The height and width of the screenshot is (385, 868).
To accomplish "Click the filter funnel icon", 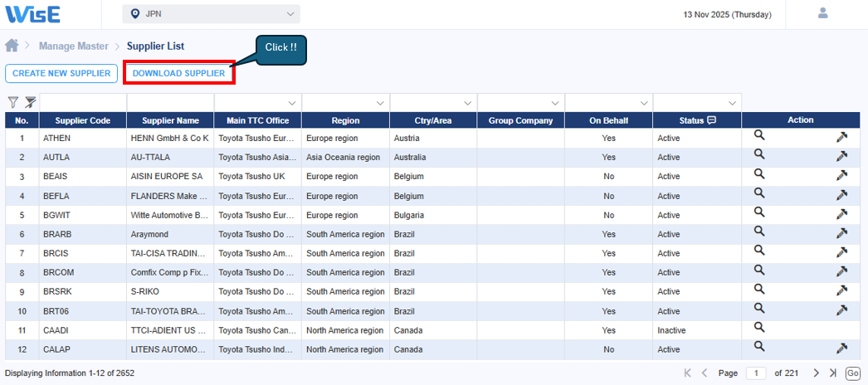I will [12, 102].
